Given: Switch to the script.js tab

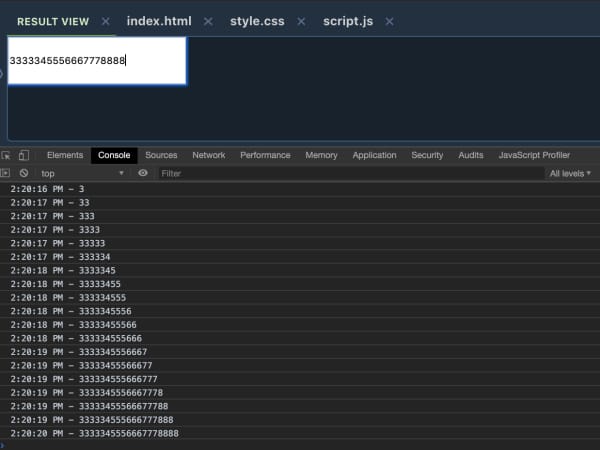Looking at the screenshot, I should point(348,21).
